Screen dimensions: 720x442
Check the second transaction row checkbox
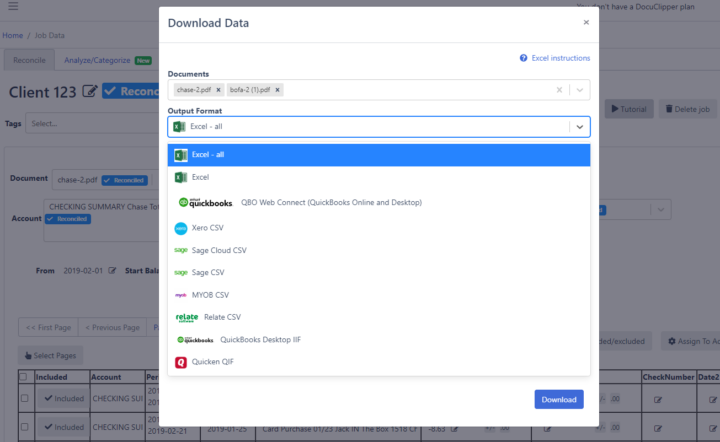click(x=24, y=424)
